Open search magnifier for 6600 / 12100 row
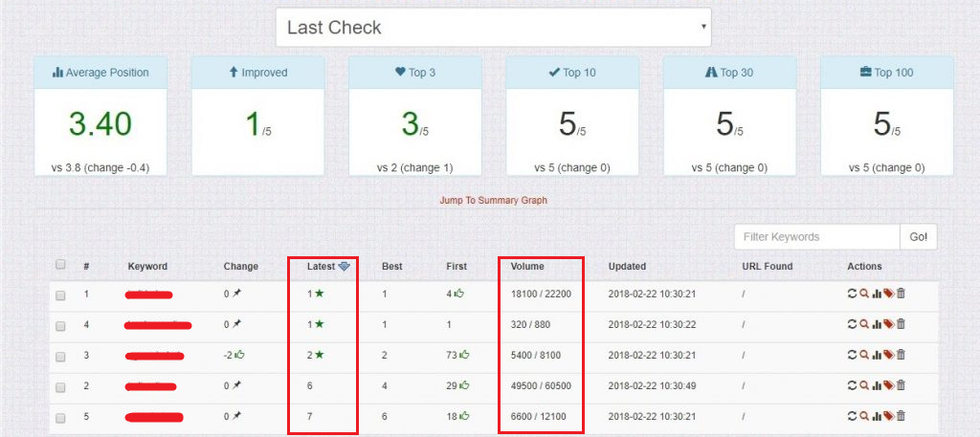 pos(864,416)
